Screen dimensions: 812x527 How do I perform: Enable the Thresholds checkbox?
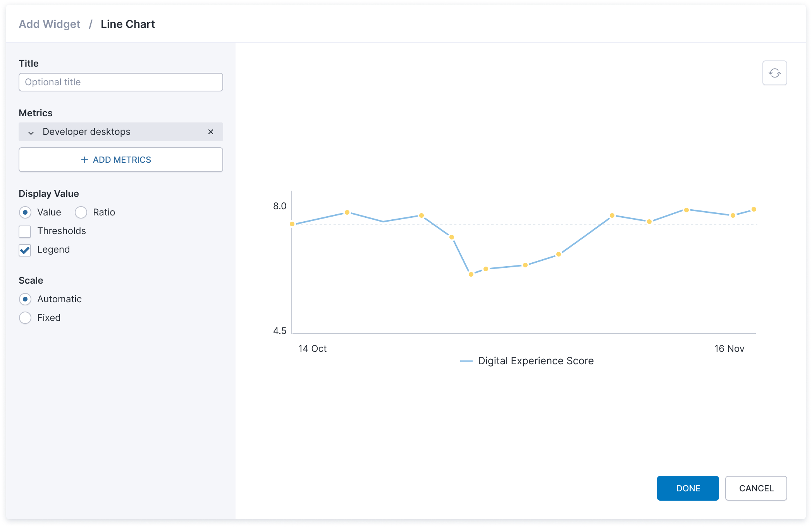click(x=25, y=231)
